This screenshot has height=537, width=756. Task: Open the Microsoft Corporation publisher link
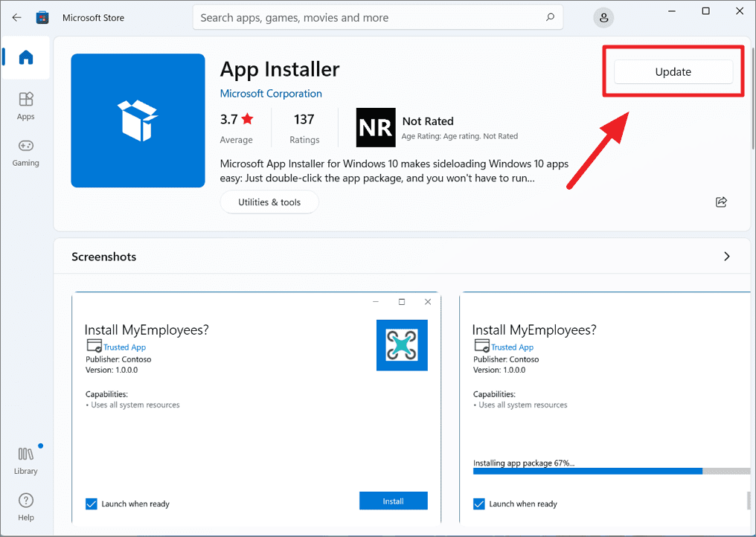(x=271, y=94)
